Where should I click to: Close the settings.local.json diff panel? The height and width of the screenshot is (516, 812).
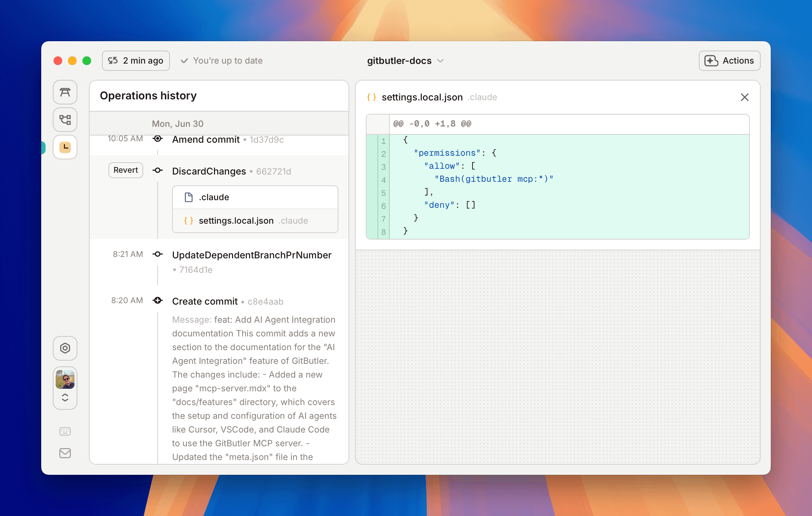pos(745,97)
